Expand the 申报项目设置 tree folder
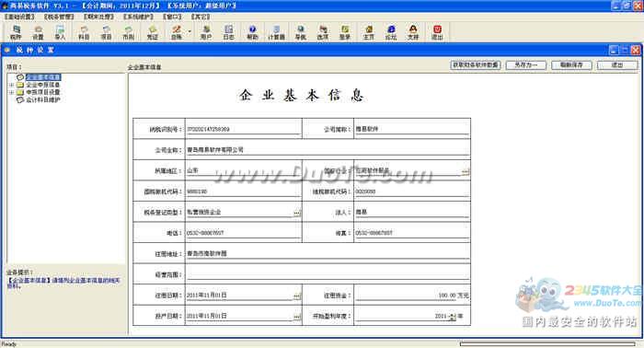644x348 pixels. (11, 92)
